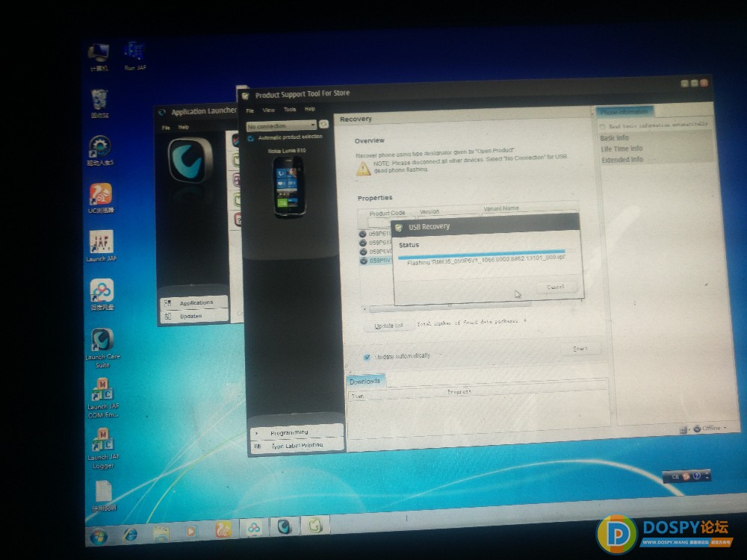The height and width of the screenshot is (560, 747).
Task: Select the Downloads tab
Action: coord(365,381)
